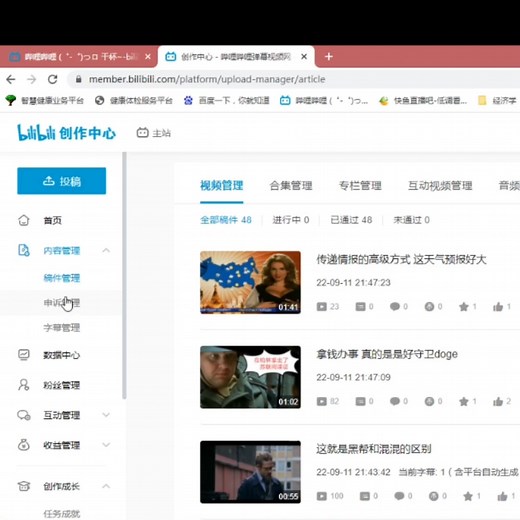
Task: Open the 智慧健康业务平台 bookmark
Action: point(45,100)
